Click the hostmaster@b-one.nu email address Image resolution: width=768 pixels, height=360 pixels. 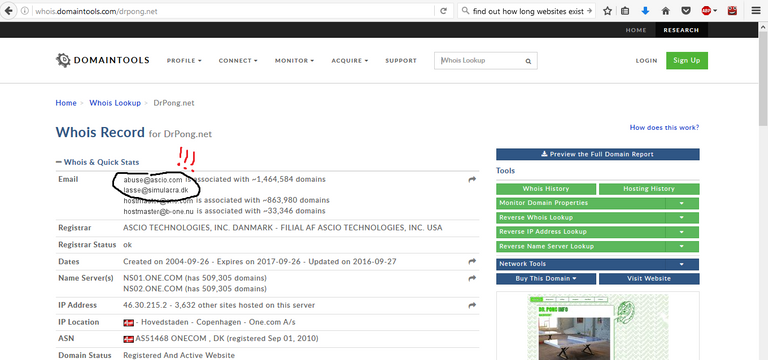[159, 212]
